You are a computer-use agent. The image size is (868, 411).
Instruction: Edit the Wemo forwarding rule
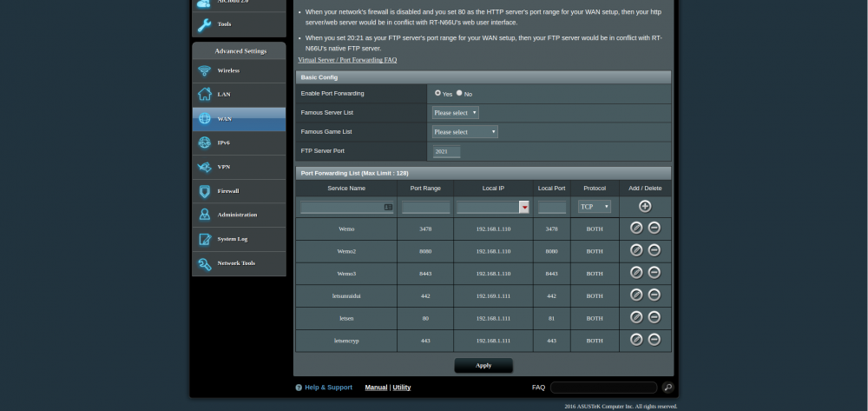[x=636, y=229]
